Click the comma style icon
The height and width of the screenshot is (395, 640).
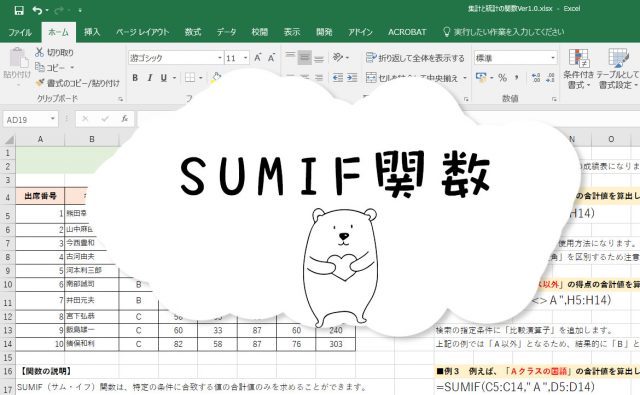click(517, 78)
